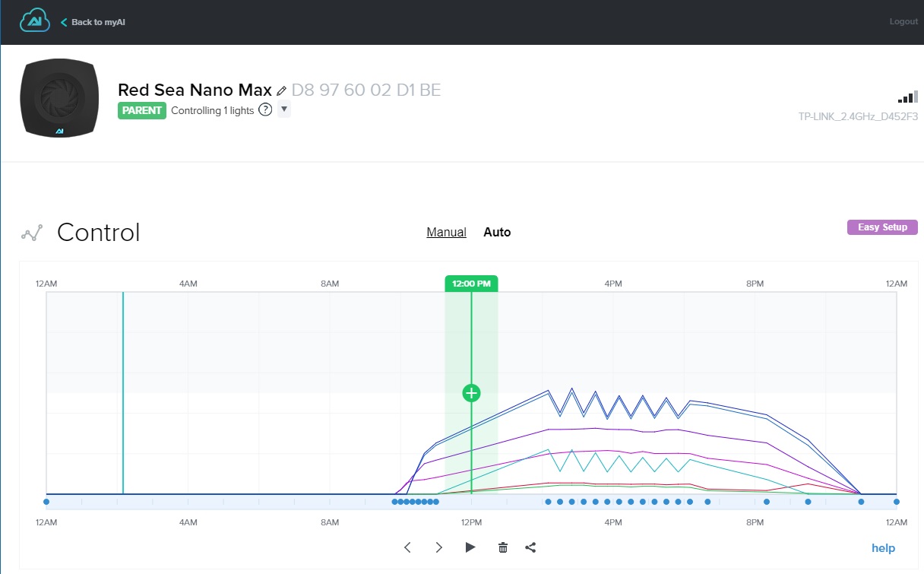
Task: Open Easy Setup
Action: click(x=881, y=227)
